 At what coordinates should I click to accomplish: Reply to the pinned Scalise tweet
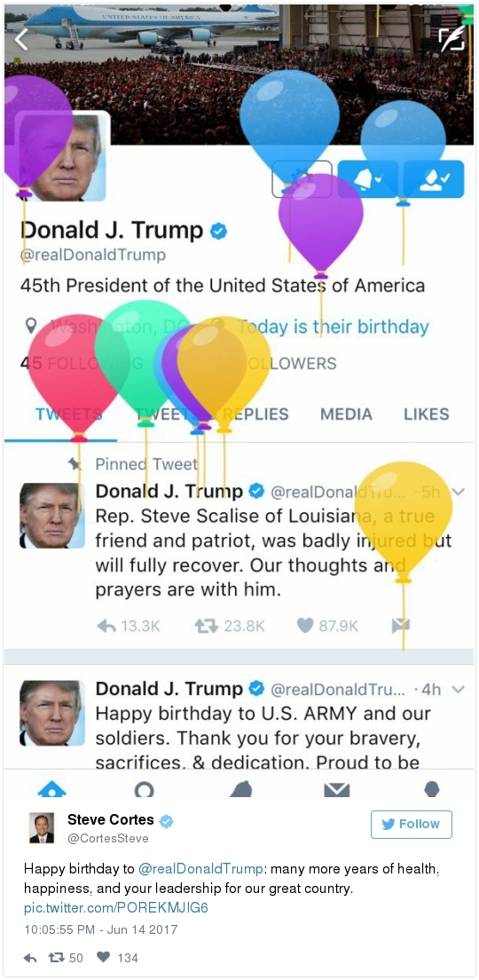tap(107, 626)
